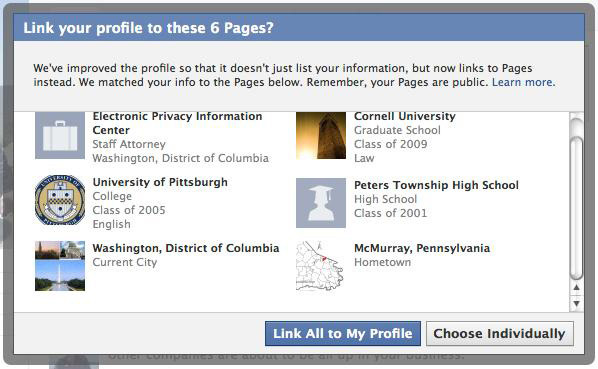Screen dimensions: 598x369
Task: Click the 'Class of 2009' text under Cornell
Action: (x=391, y=144)
